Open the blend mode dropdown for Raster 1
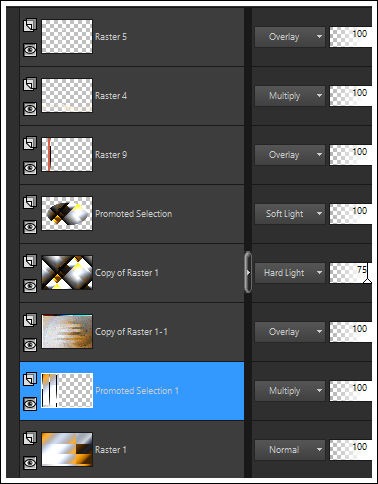The width and height of the screenshot is (378, 484). [290, 450]
